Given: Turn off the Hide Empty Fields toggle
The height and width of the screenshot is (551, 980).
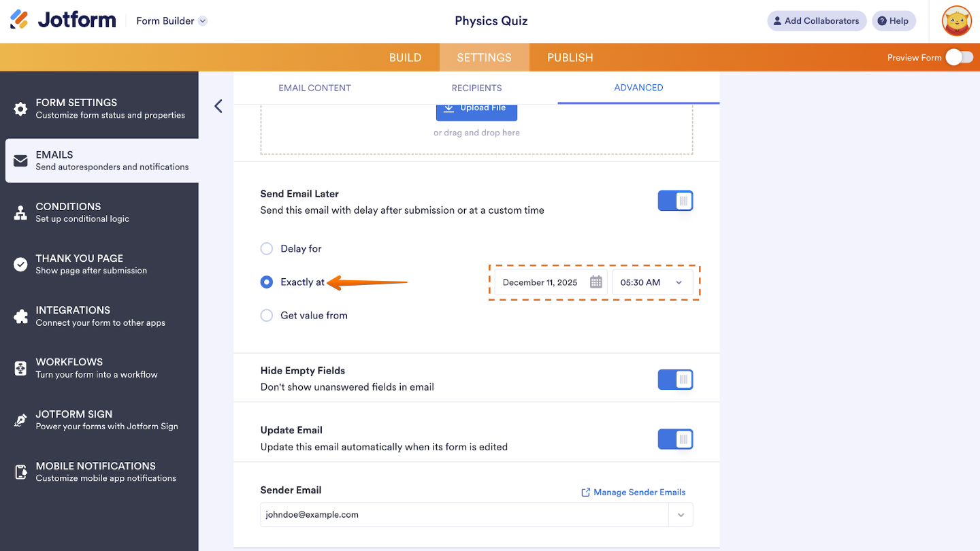Looking at the screenshot, I should 675,380.
